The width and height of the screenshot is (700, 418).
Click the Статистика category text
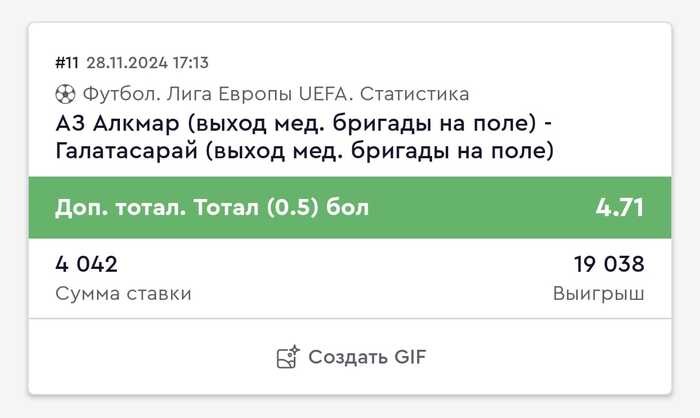(414, 94)
